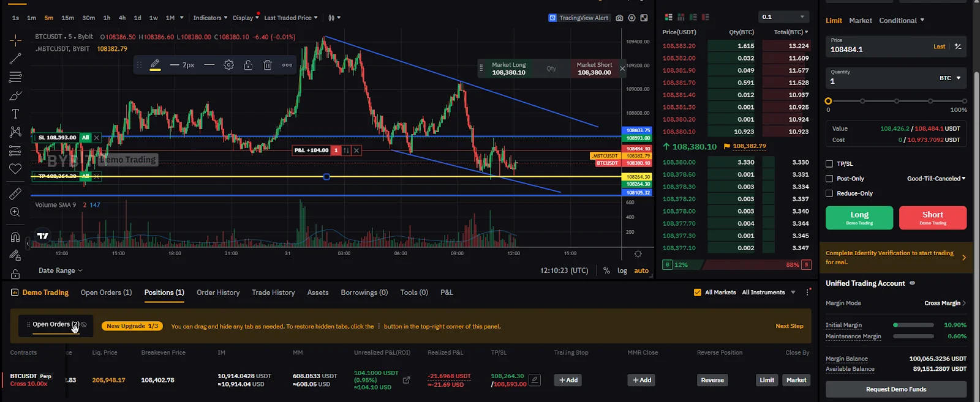Screen dimensions: 980x402
Task: Enable the Reduce-Only checkbox
Action: tap(829, 193)
